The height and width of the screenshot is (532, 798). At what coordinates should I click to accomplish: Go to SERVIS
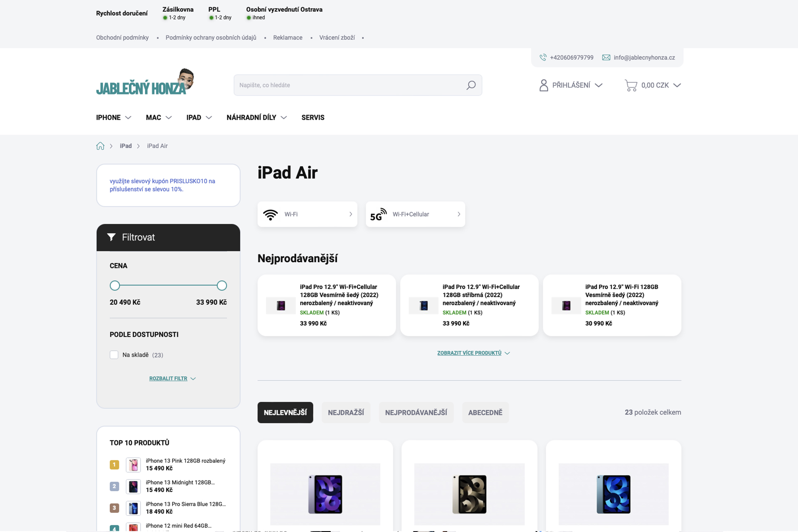click(313, 118)
